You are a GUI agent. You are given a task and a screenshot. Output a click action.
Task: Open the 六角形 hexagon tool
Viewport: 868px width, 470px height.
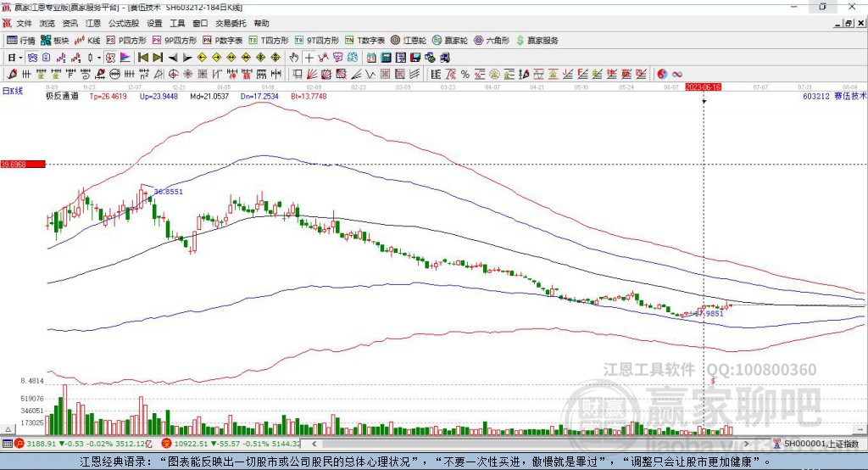[x=492, y=41]
